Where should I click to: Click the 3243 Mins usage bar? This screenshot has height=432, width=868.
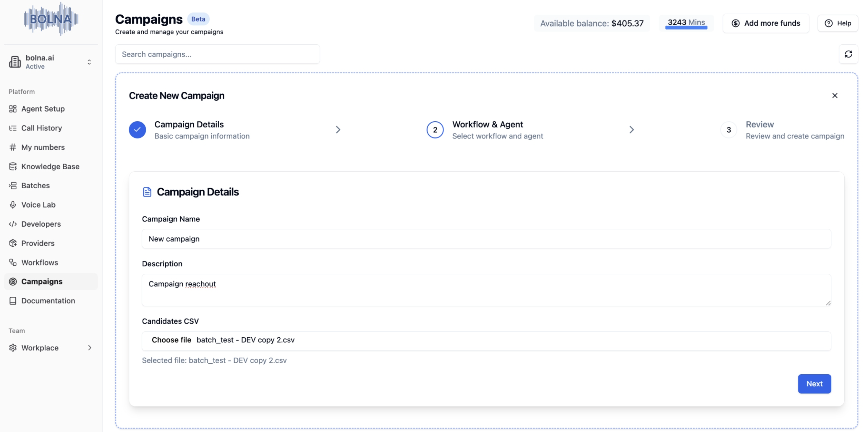tap(686, 23)
